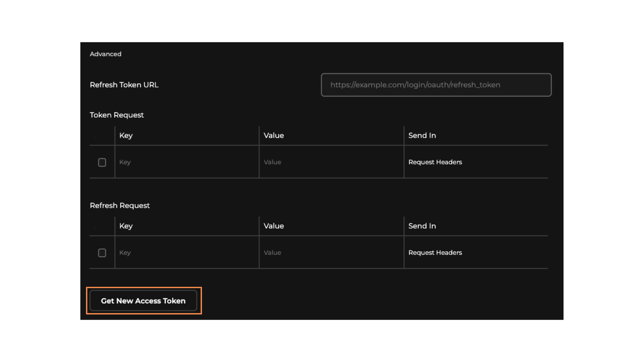Image resolution: width=644 pixels, height=362 pixels.
Task: Collapse the Advanced section heading
Action: (105, 54)
